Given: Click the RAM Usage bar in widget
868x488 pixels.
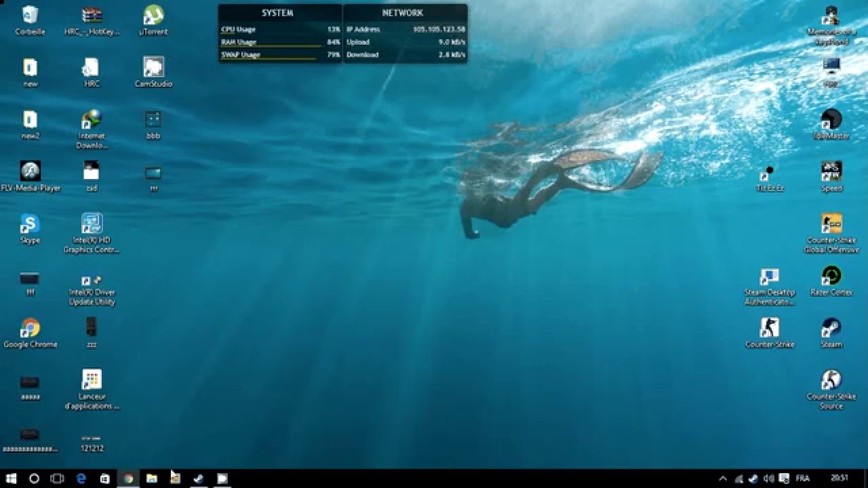Looking at the screenshot, I should (x=280, y=42).
